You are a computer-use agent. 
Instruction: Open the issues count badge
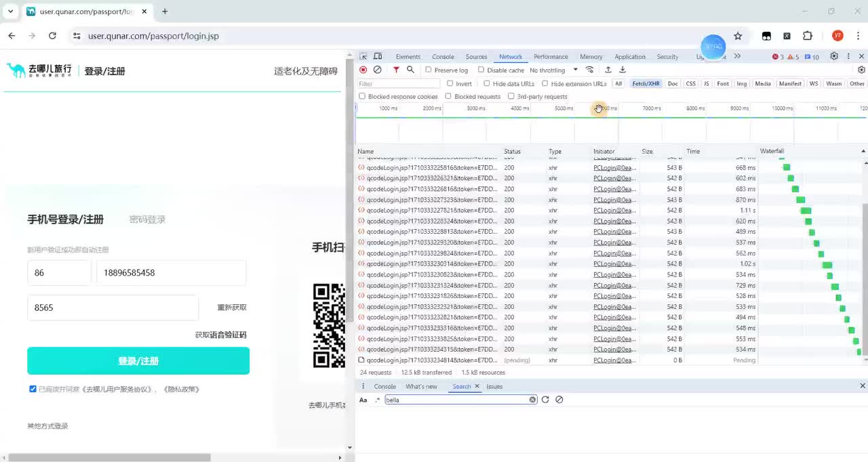point(812,57)
